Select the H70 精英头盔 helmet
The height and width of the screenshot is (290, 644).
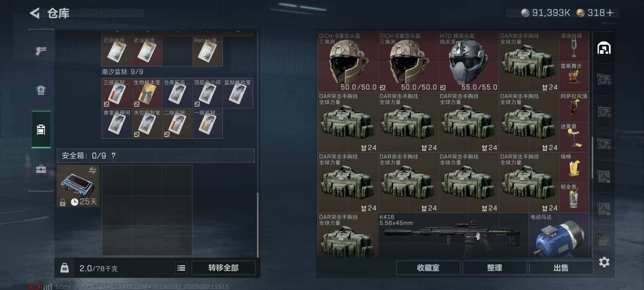(469, 62)
